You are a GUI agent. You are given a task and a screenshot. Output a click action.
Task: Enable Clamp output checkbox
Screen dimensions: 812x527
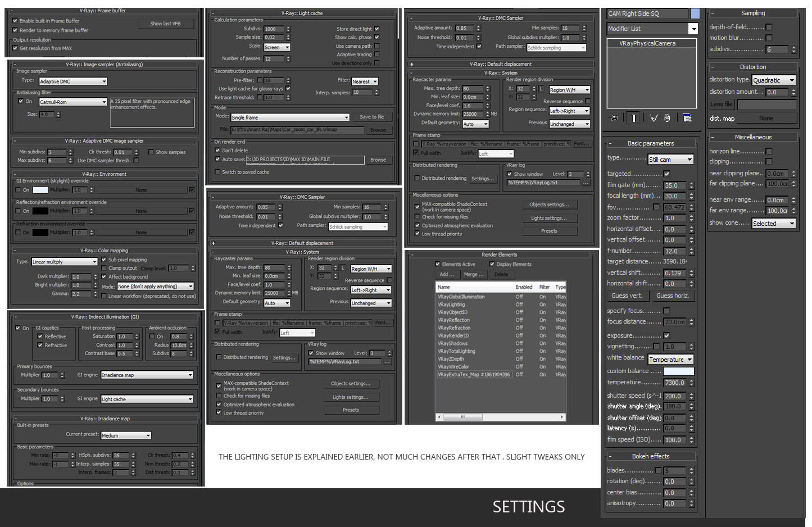tap(104, 269)
